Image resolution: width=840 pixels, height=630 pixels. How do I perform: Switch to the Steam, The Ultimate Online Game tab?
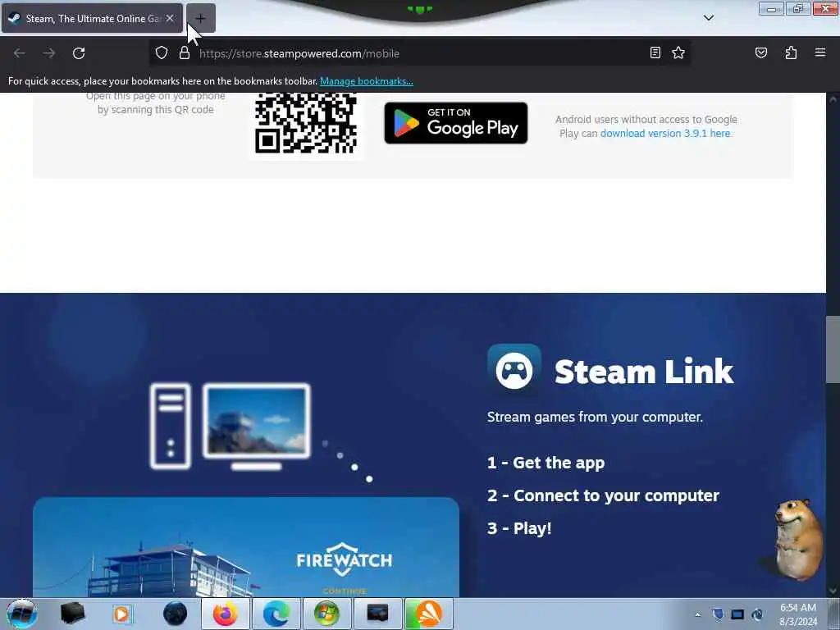pyautogui.click(x=92, y=18)
